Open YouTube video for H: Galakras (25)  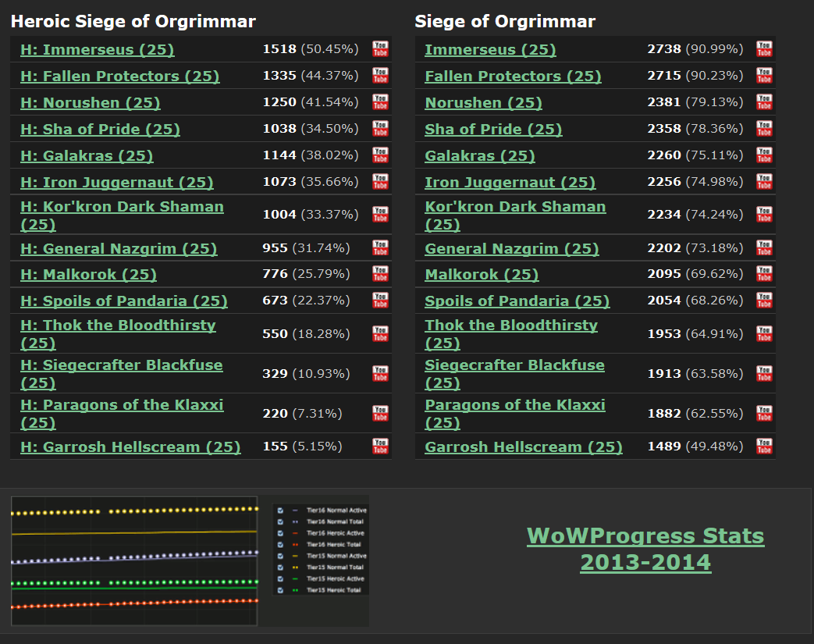381,155
